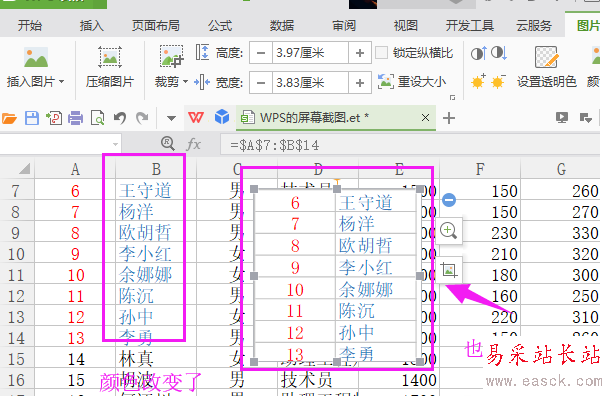Click the Undo arrow icon
The image size is (603, 396).
click(x=120, y=118)
